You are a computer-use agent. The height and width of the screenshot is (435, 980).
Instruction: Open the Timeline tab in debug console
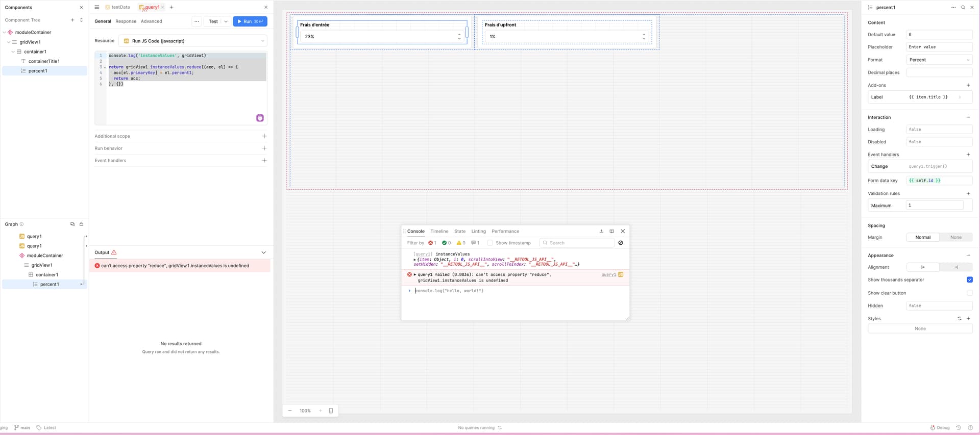439,232
